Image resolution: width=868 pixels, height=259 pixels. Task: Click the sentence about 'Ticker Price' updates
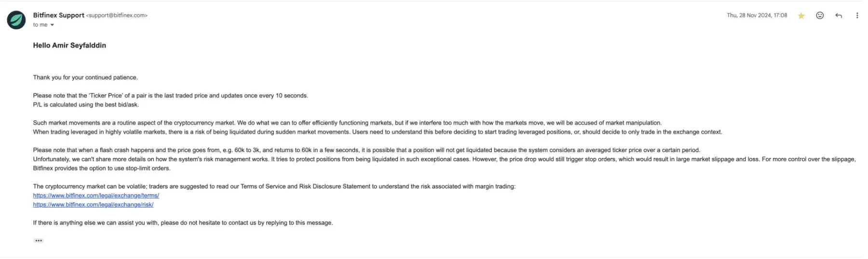tap(170, 96)
